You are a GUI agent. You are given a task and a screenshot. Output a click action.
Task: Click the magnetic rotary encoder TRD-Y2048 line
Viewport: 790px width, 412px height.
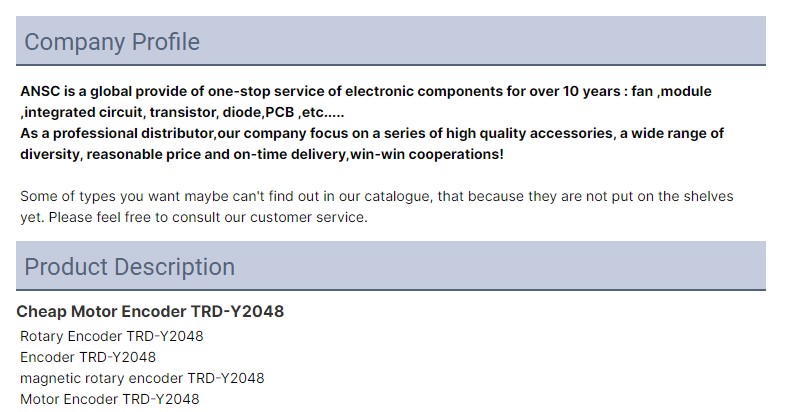pyautogui.click(x=142, y=378)
